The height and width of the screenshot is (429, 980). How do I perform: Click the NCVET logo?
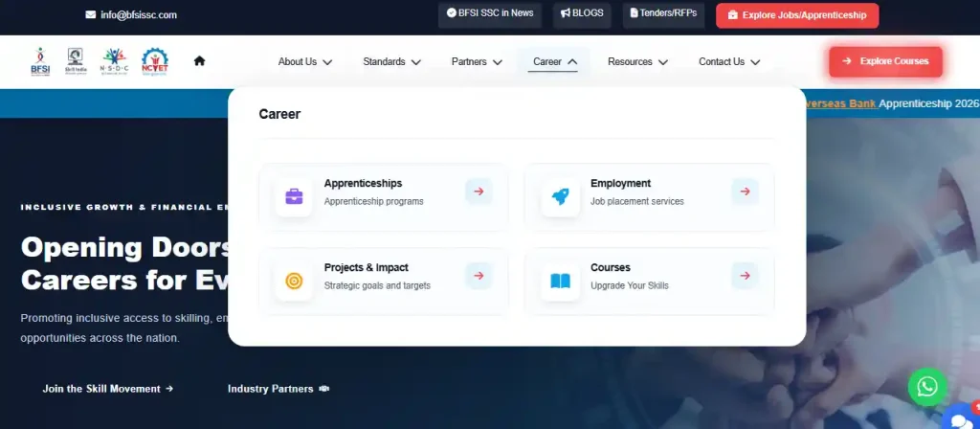(154, 61)
